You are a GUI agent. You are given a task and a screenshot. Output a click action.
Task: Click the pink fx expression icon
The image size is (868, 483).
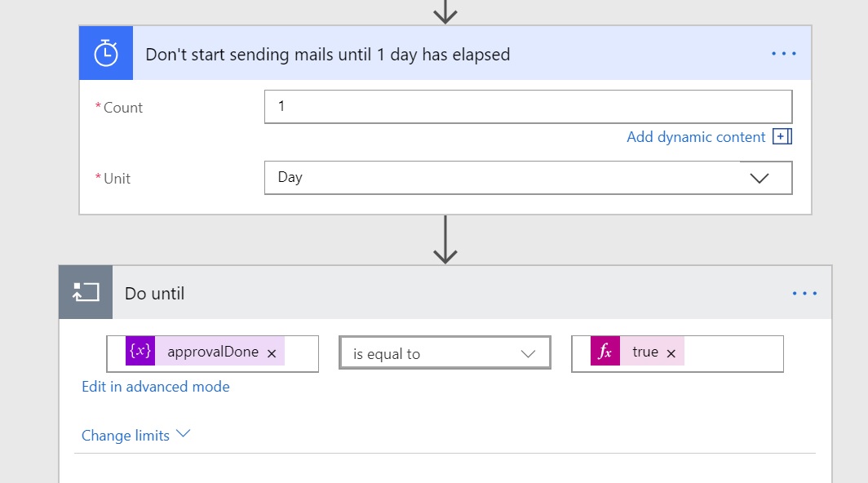pyautogui.click(x=605, y=352)
